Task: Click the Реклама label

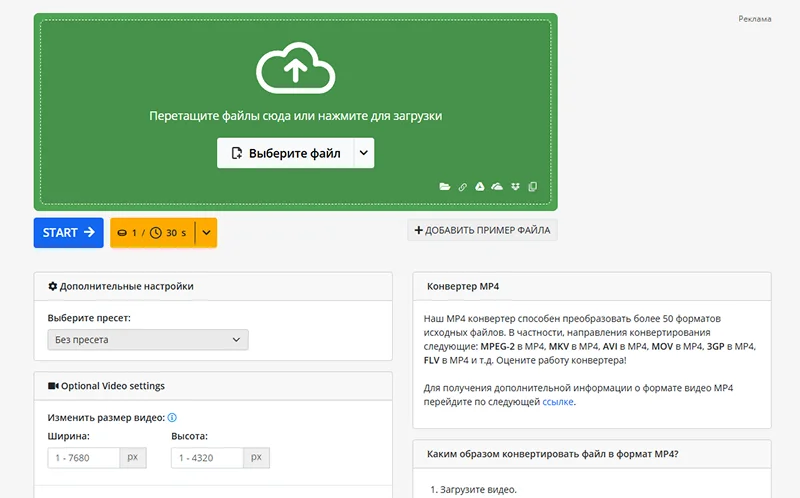Action: pos(755,19)
